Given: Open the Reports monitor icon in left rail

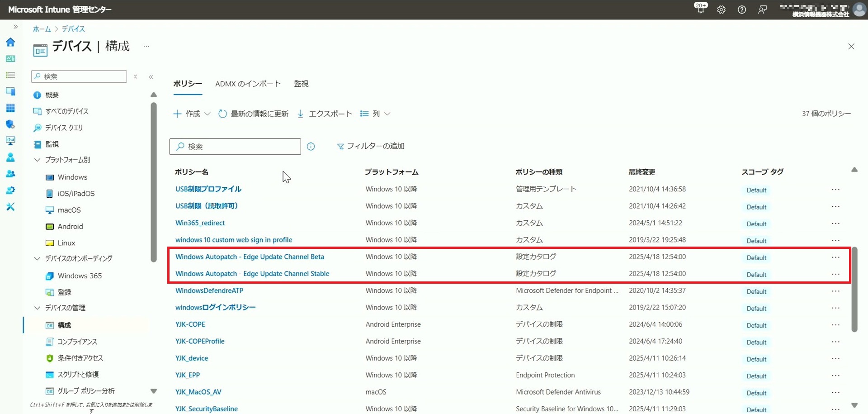Looking at the screenshot, I should [10, 141].
